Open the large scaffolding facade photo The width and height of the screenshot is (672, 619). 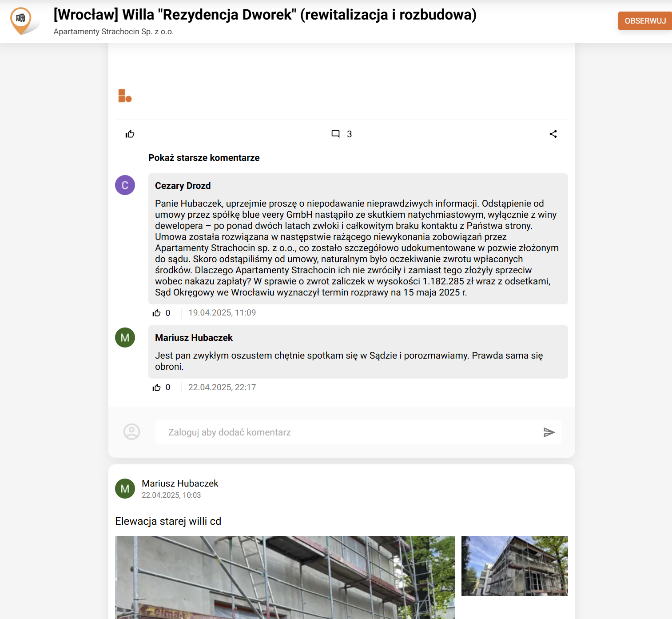pos(285,577)
